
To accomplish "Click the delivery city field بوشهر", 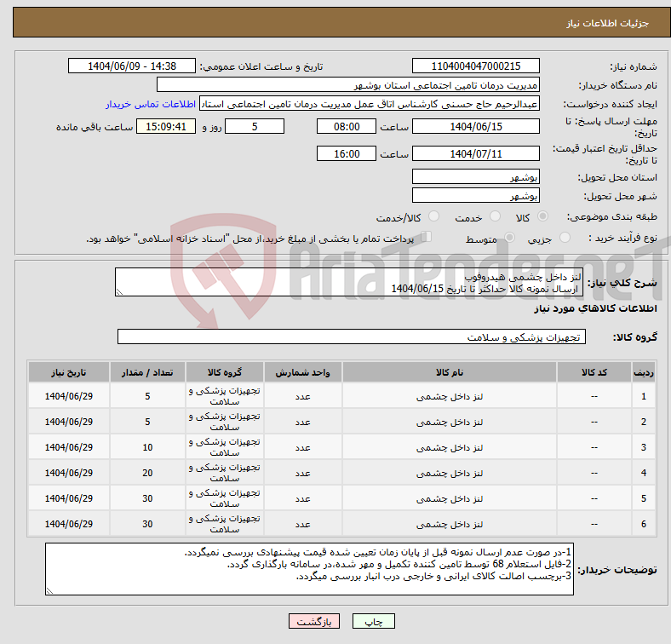I will tap(475, 195).
